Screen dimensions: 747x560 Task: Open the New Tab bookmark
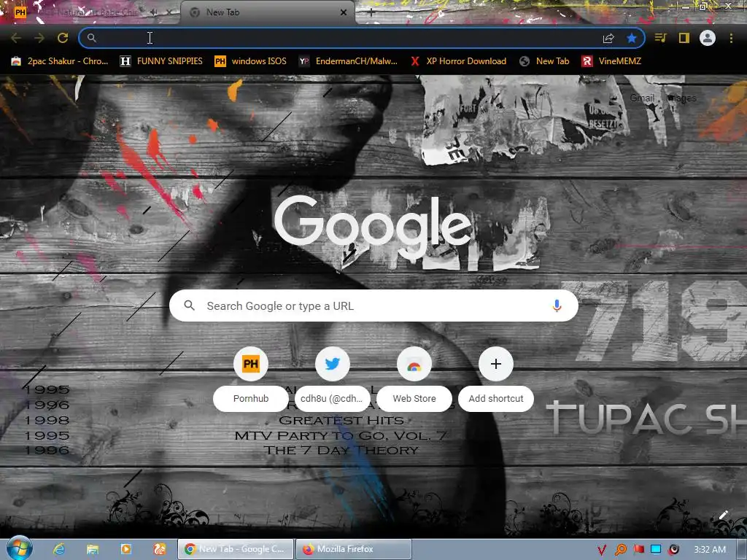(544, 61)
